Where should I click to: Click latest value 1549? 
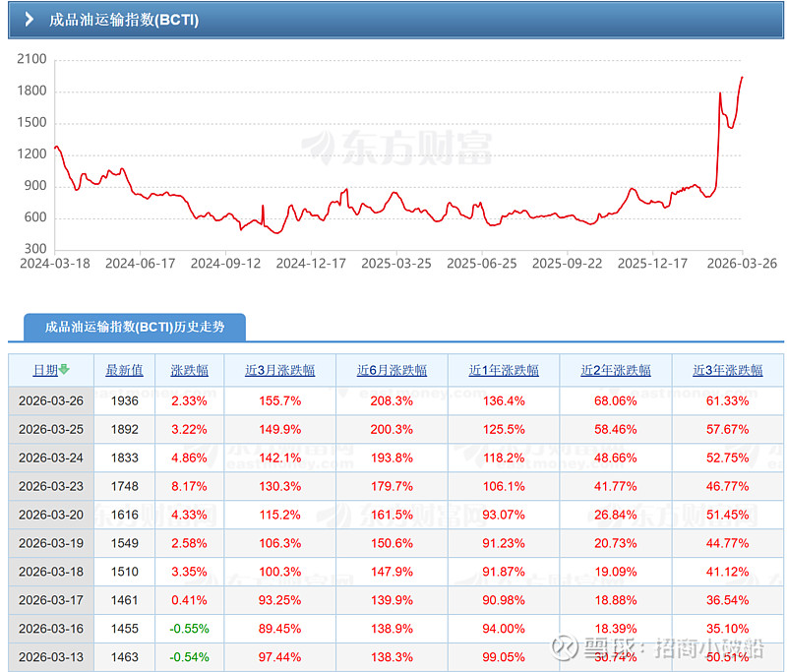coord(125,543)
